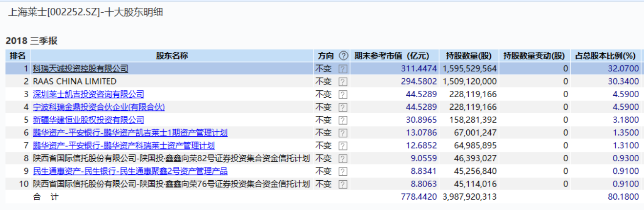Click the 期末参考市值(亿元) column header

tap(392, 56)
